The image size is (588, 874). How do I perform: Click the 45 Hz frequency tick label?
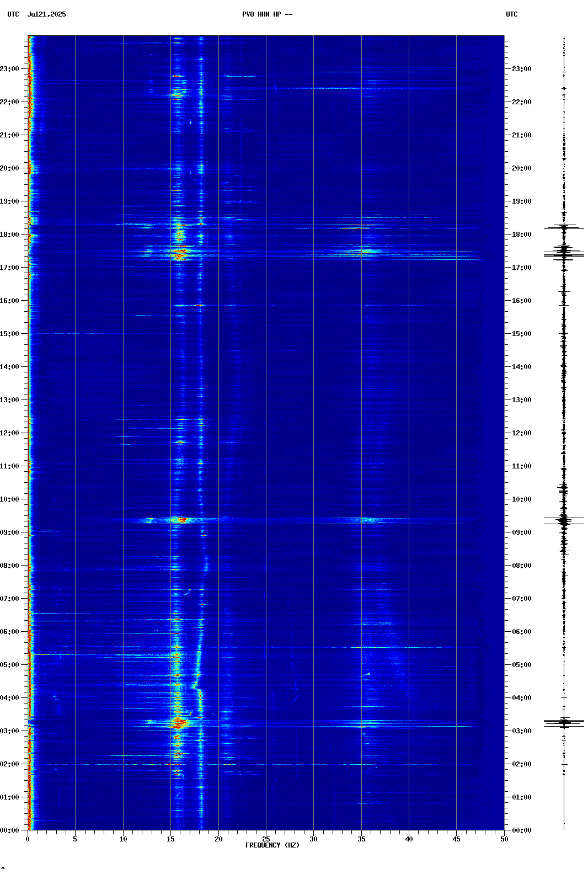coord(456,839)
